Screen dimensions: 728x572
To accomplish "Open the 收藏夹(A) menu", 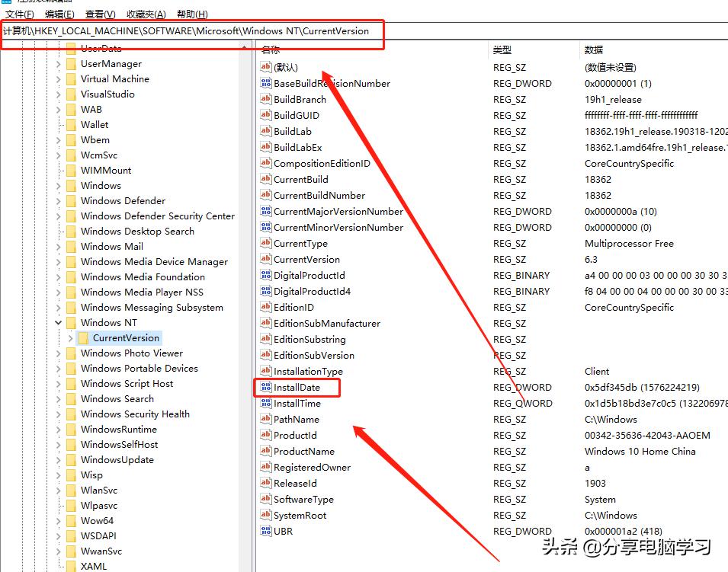I will pos(145,14).
